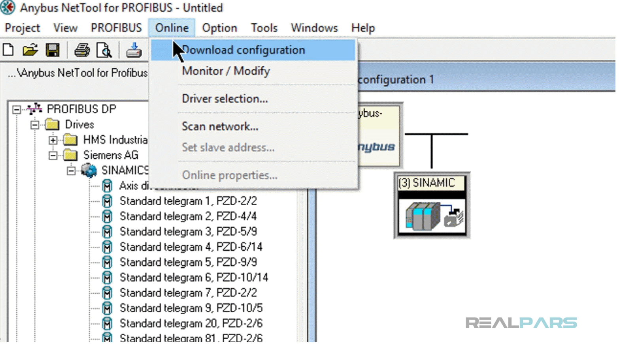Open the PROFIBUS menu
The height and width of the screenshot is (364, 619).
(116, 28)
